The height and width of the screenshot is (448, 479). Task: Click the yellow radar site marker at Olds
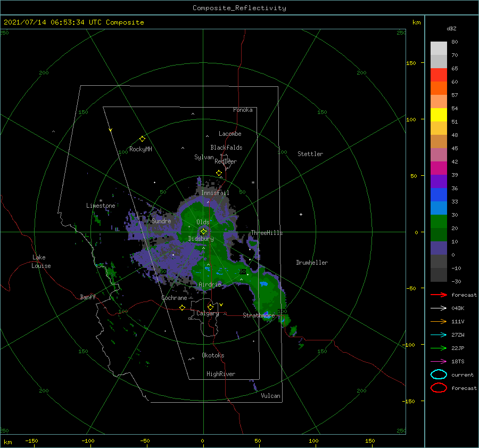pos(203,232)
